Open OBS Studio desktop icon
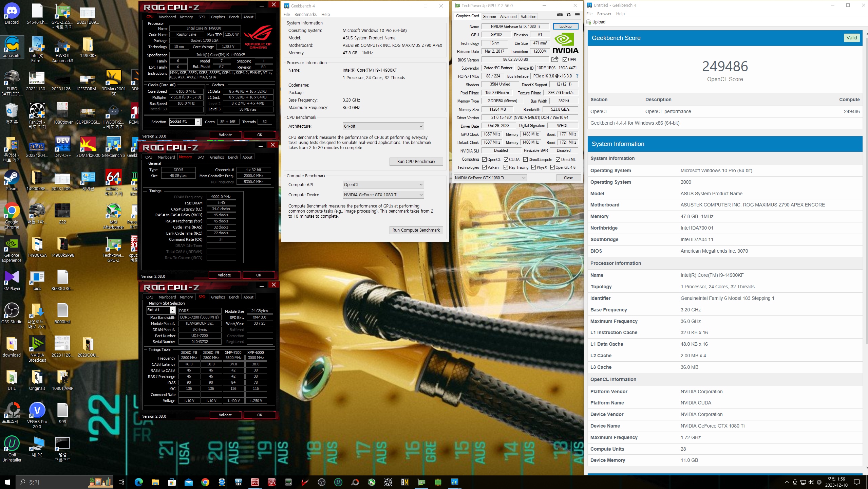The image size is (868, 489). point(12,313)
